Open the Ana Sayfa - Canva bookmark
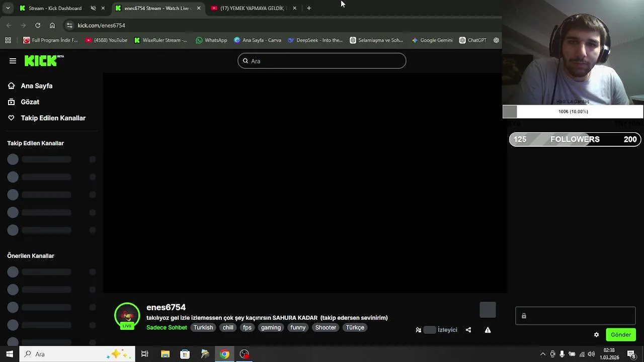 (258, 40)
